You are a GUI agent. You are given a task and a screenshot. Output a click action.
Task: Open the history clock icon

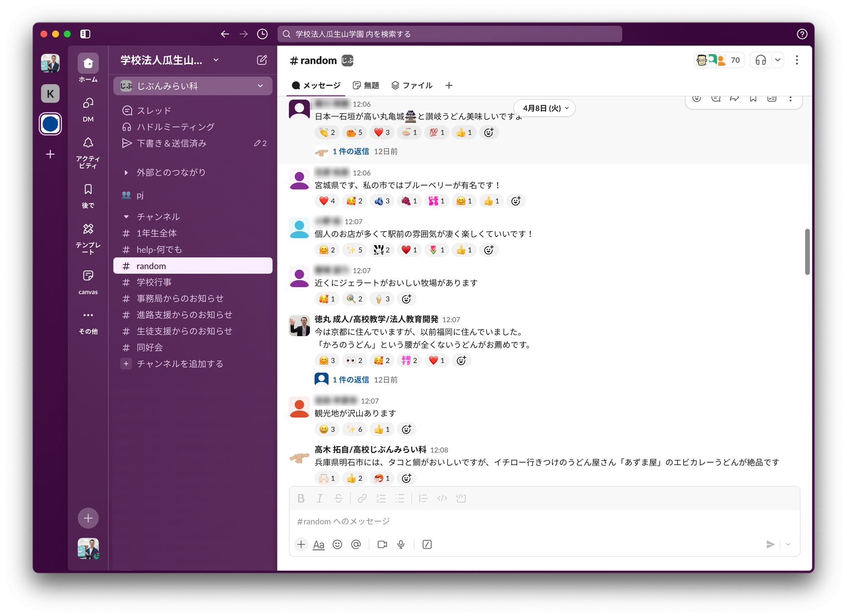[263, 34]
